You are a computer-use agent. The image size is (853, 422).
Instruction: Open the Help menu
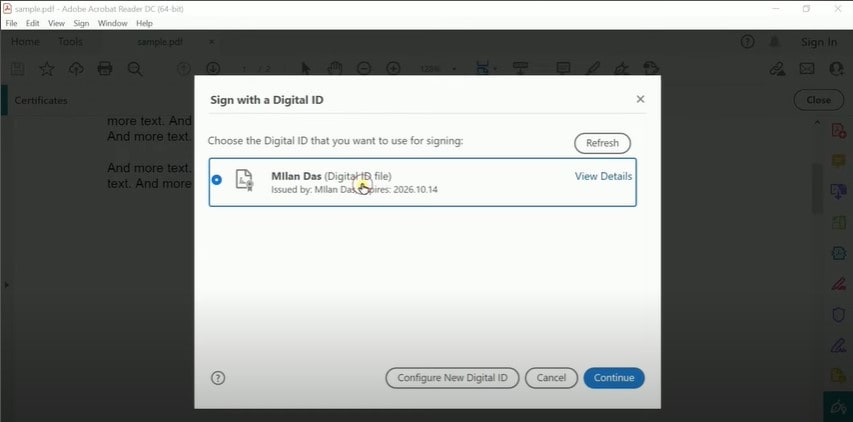144,23
